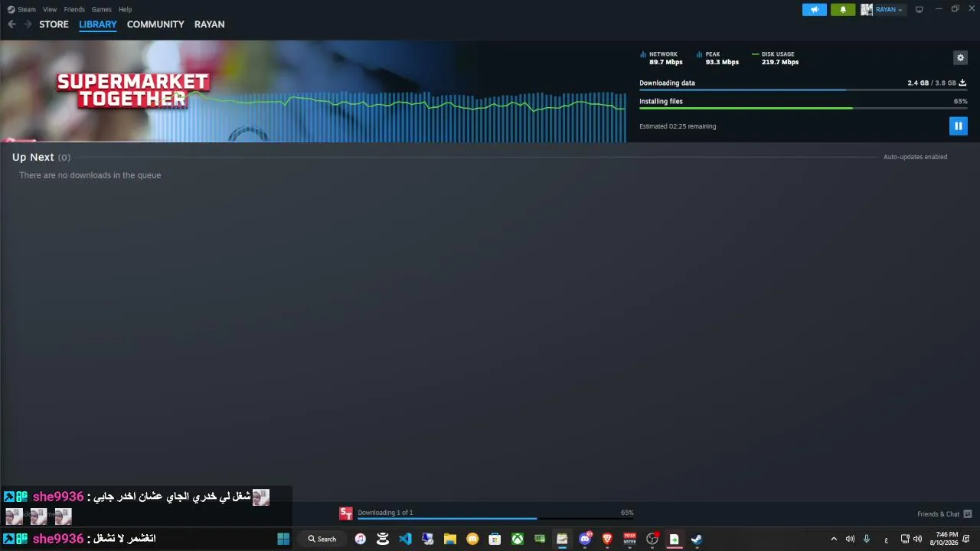
Task: Open Visual Studio Code from taskbar
Action: (405, 539)
